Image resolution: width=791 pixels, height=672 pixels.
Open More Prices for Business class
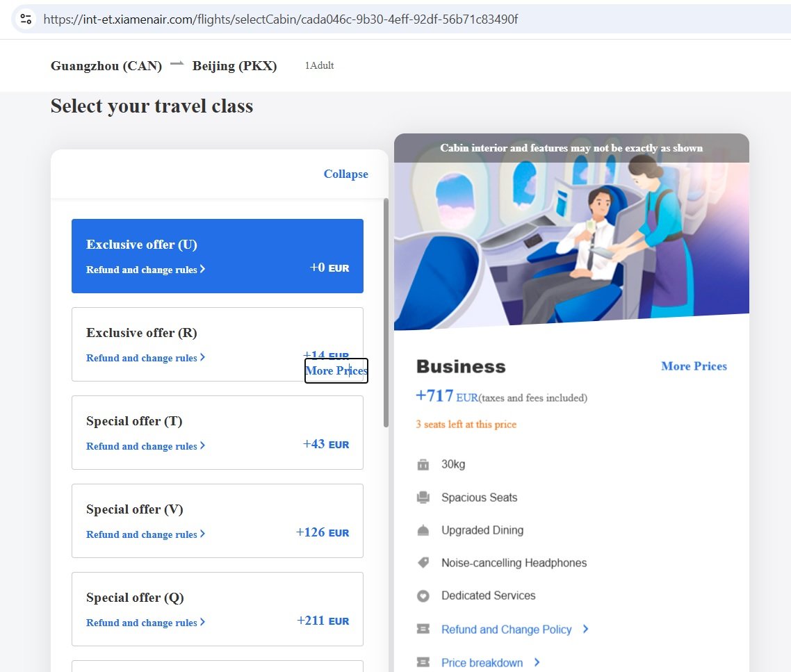tap(693, 366)
